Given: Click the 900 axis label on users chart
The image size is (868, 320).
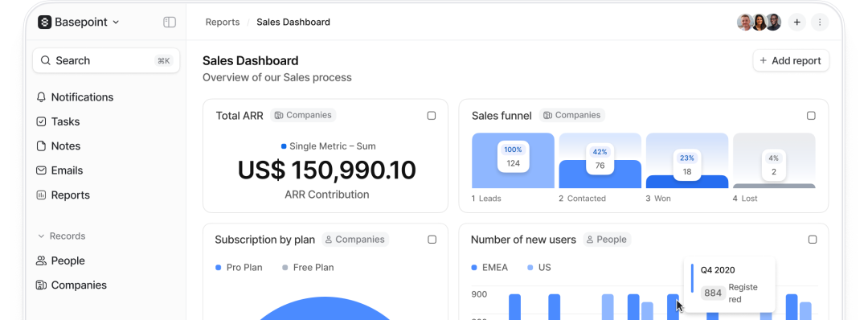Looking at the screenshot, I should [x=479, y=294].
